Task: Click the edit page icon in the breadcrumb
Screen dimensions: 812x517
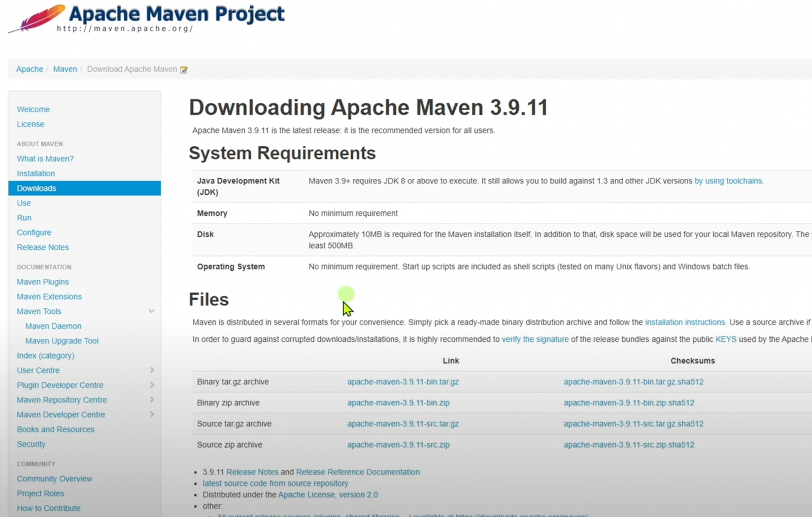Action: coord(184,69)
